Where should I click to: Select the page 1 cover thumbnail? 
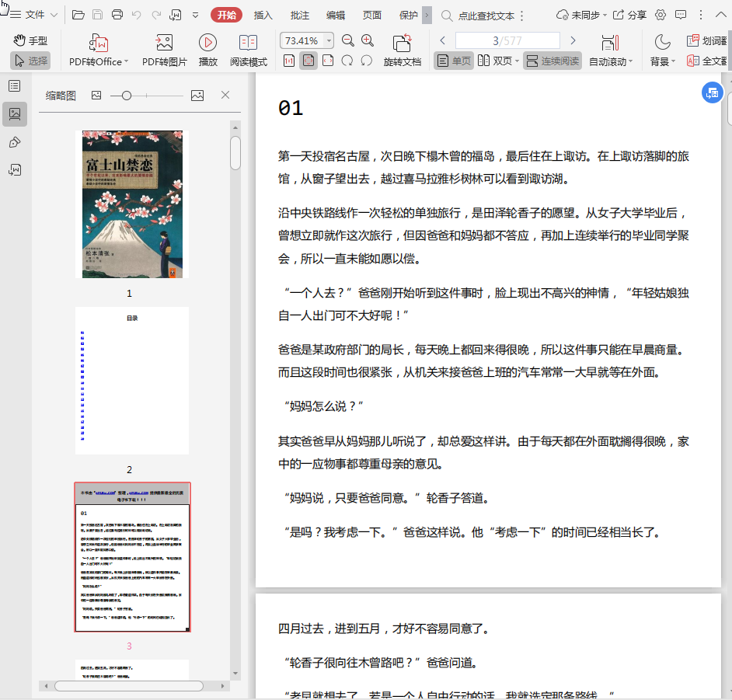132,204
